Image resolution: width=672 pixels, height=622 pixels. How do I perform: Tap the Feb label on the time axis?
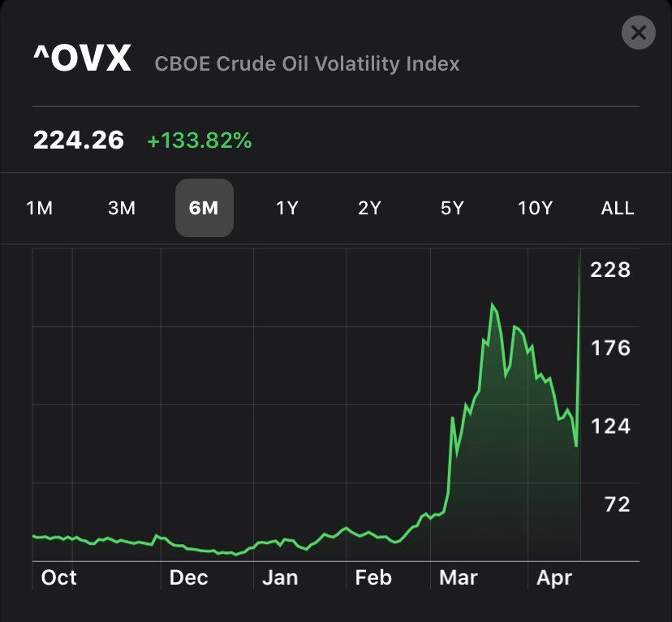click(373, 577)
